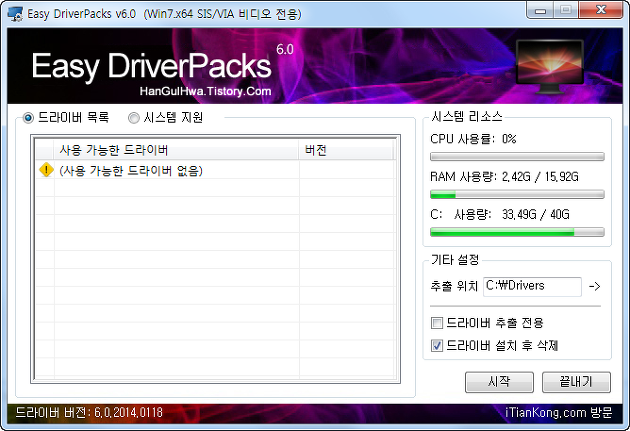Minimize the Easy DriverPacks window
Screen dimensions: 630x431
[x=540, y=10]
